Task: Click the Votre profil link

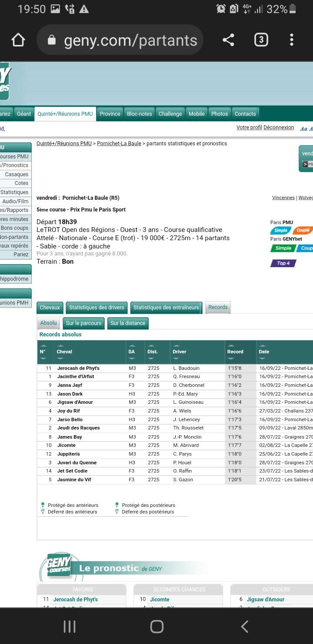Action: coord(249,127)
